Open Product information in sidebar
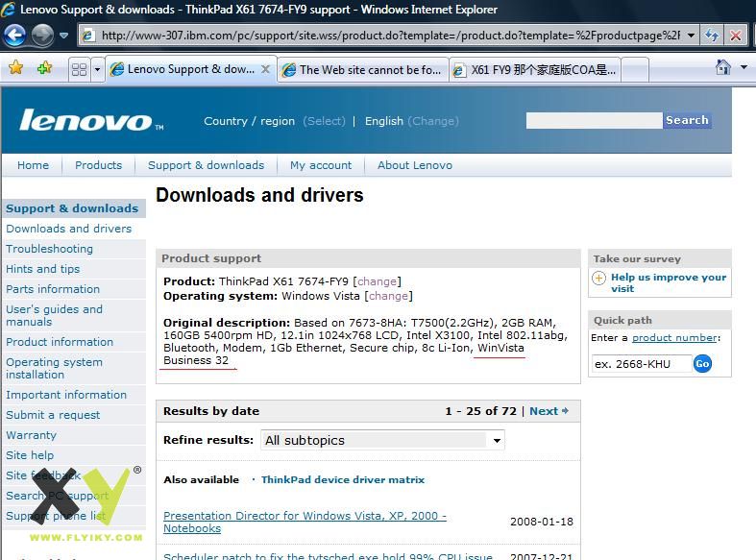Image resolution: width=756 pixels, height=560 pixels. 60,342
